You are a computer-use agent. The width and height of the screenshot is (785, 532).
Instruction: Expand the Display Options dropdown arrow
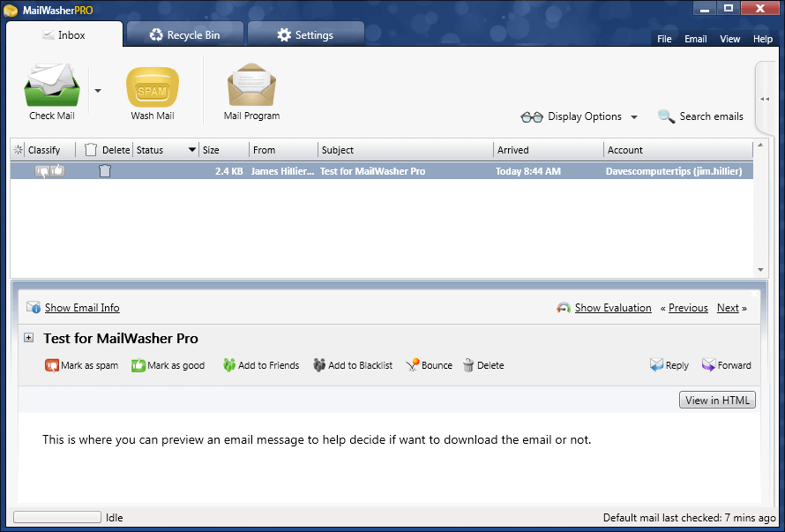tap(634, 117)
